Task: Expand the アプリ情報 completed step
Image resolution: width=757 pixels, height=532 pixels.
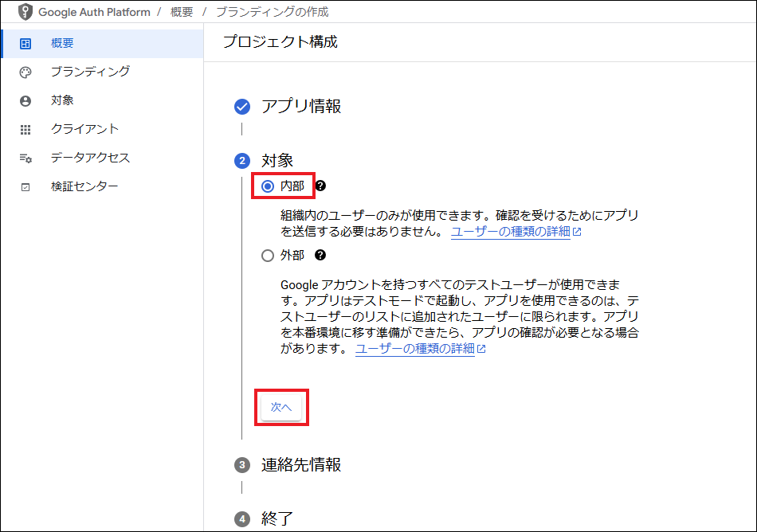Action: pos(301,107)
